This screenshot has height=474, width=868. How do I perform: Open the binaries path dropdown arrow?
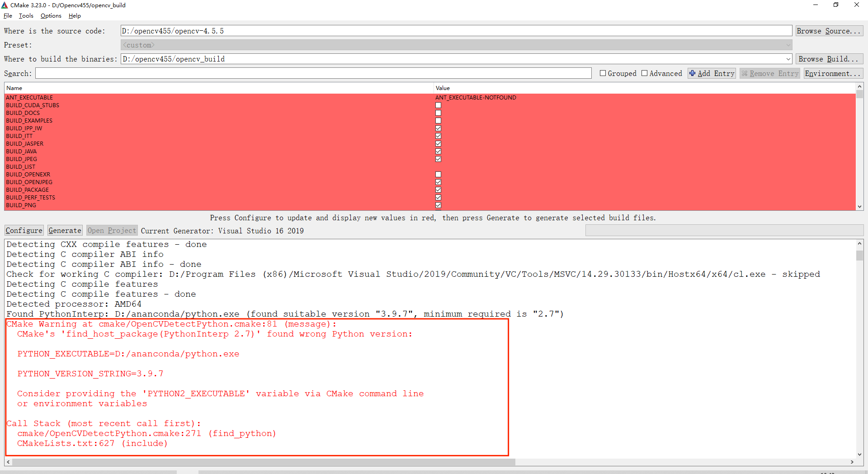pos(788,59)
